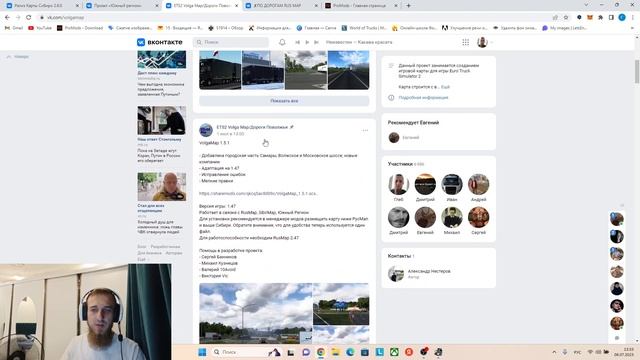Select the ETS2 Volga Map tab
Viewport: 640px width, 360px height.
click(202, 6)
